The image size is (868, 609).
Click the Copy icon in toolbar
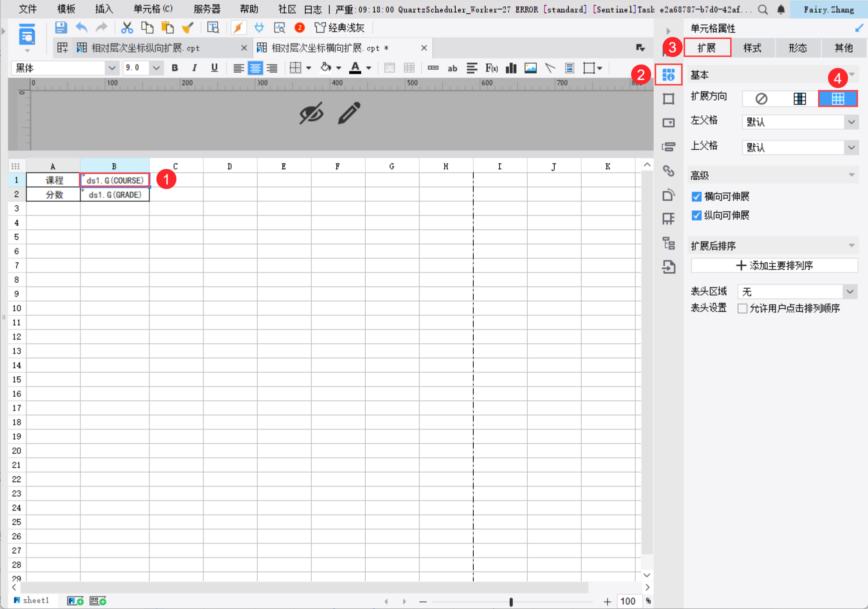147,27
